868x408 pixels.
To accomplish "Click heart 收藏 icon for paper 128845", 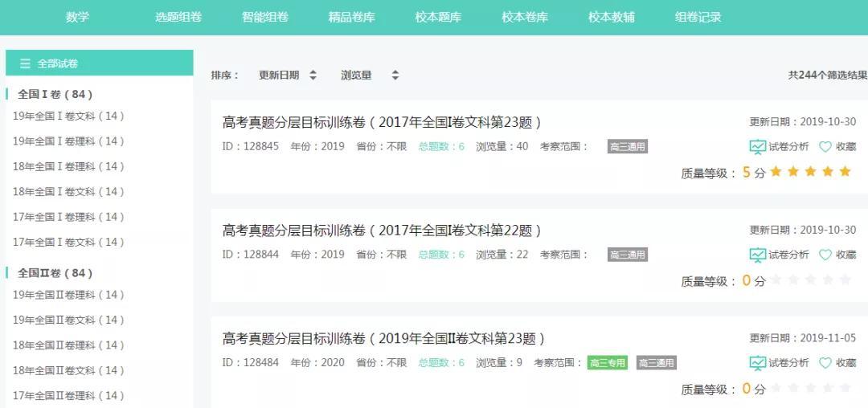I will tap(825, 147).
